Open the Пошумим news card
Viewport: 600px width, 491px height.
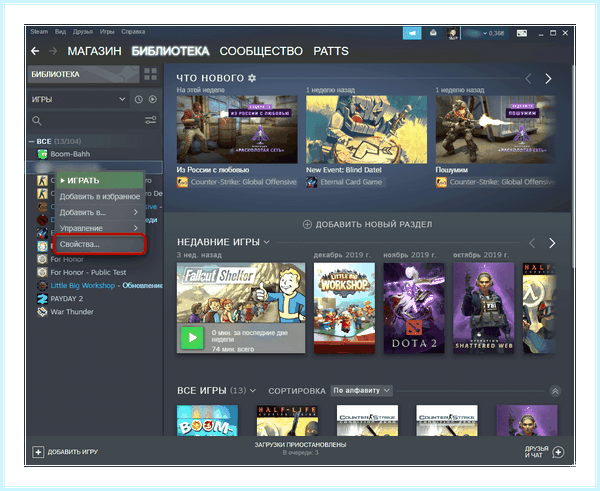(x=495, y=129)
